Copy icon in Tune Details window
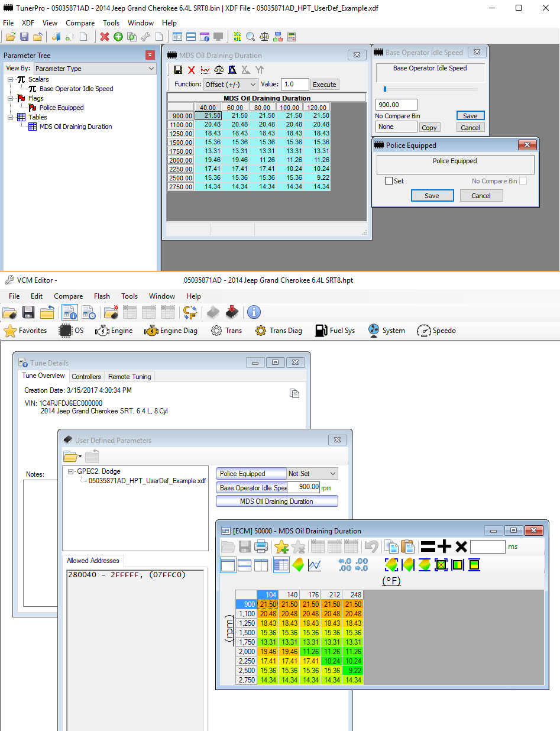 (294, 393)
